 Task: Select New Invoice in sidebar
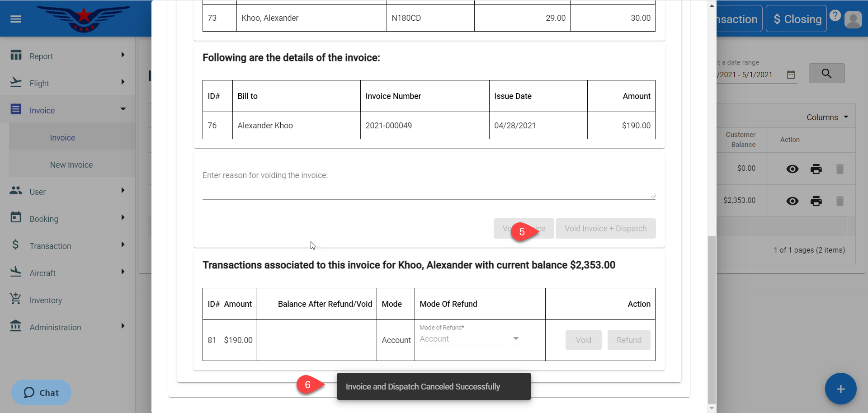click(71, 165)
